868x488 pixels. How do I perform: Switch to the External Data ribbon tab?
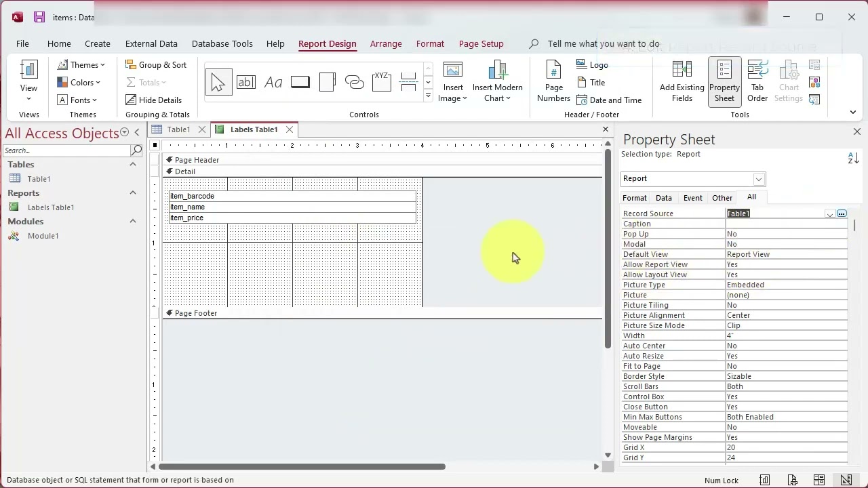click(x=151, y=43)
